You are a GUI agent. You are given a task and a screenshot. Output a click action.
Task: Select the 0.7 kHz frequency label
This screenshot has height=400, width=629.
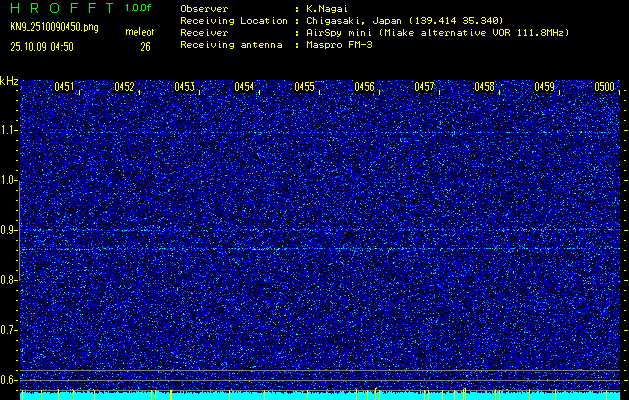point(9,329)
